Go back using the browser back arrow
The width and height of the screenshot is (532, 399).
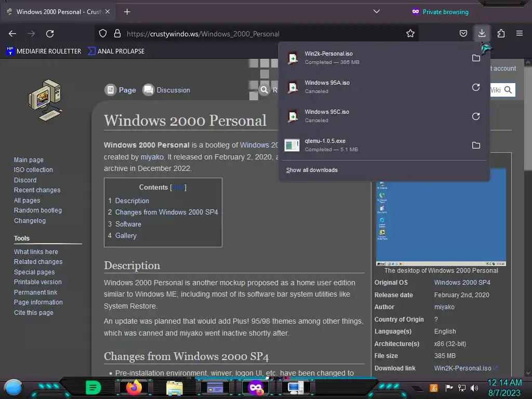[12, 34]
